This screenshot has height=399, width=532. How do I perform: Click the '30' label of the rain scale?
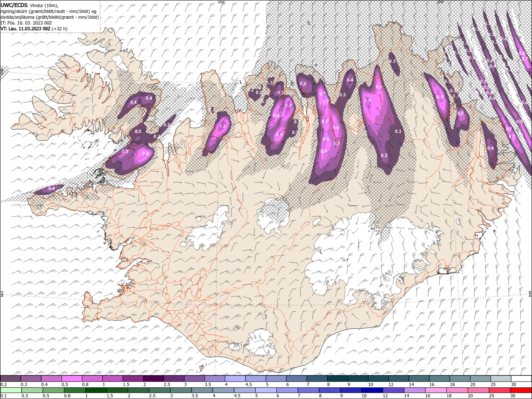(x=513, y=396)
